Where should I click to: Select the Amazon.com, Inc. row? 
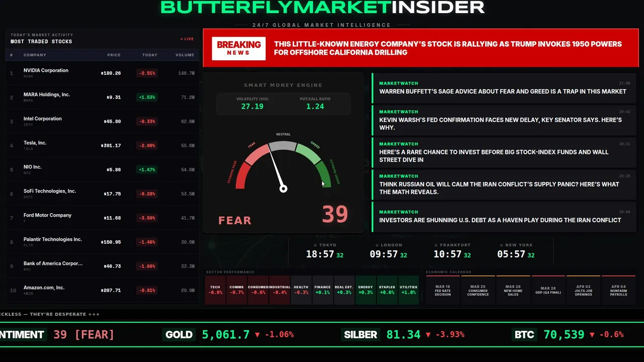pyautogui.click(x=102, y=290)
